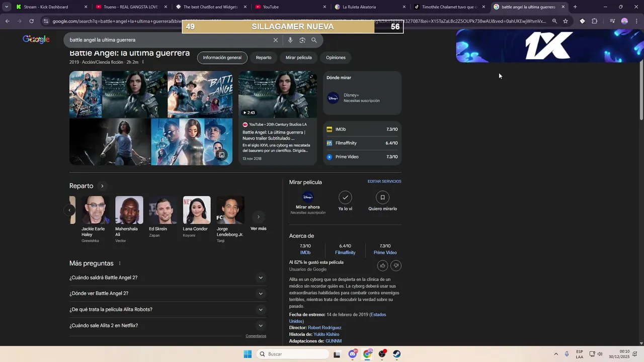Clear the search box with X icon
The image size is (644, 362).
(275, 40)
